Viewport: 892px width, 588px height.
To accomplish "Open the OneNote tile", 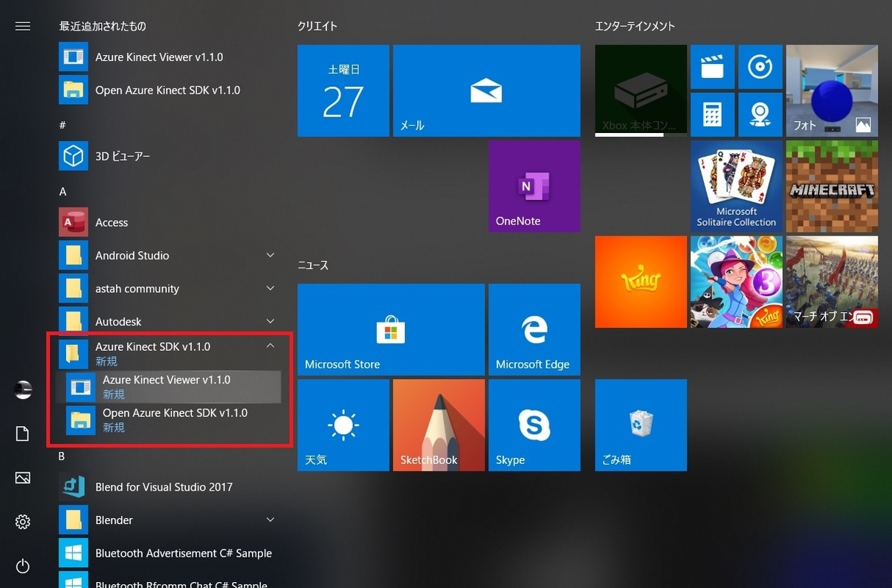I will pyautogui.click(x=534, y=187).
